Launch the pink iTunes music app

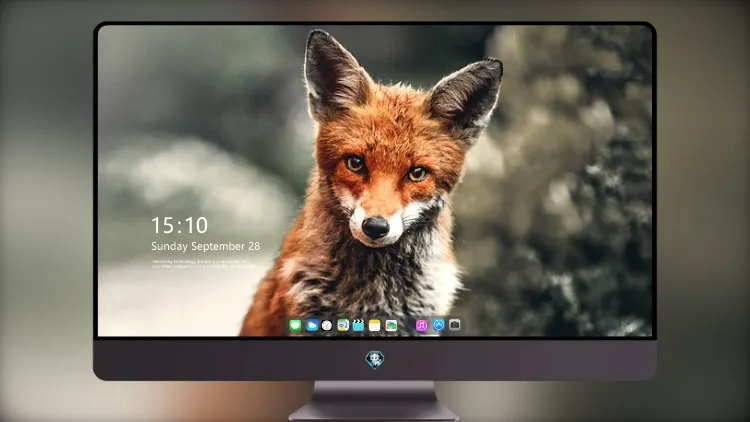421,325
